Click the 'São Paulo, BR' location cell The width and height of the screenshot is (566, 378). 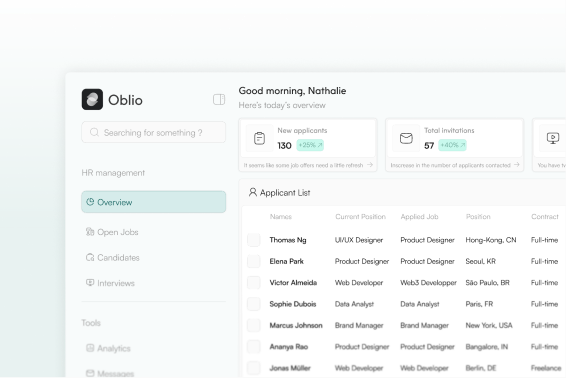point(487,282)
